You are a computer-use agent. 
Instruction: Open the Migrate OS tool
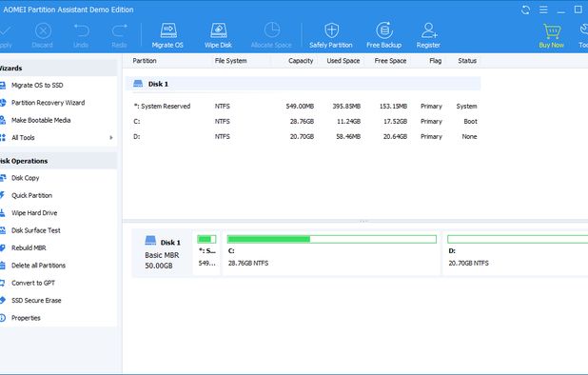tap(167, 35)
